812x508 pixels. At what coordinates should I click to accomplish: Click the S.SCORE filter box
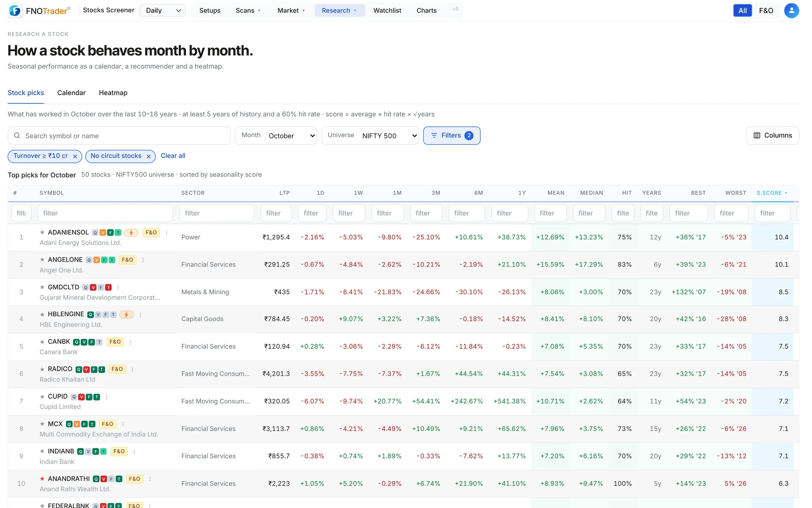pyautogui.click(x=772, y=213)
